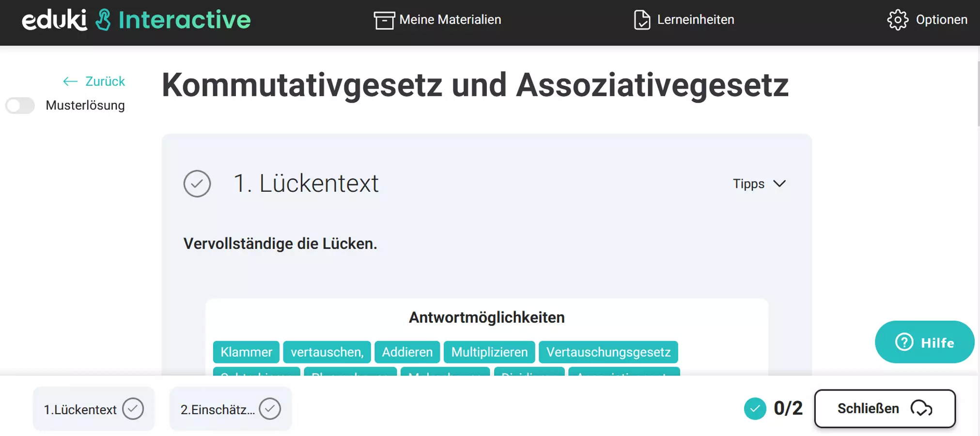Viewport: 980px width, 436px height.
Task: Switch to 2.Einschätz... bottom tab
Action: tap(231, 409)
